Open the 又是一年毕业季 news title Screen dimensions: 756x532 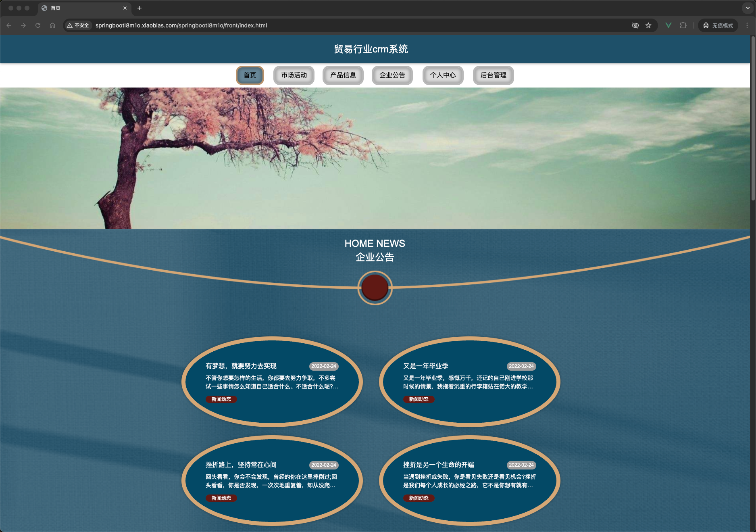pos(426,366)
